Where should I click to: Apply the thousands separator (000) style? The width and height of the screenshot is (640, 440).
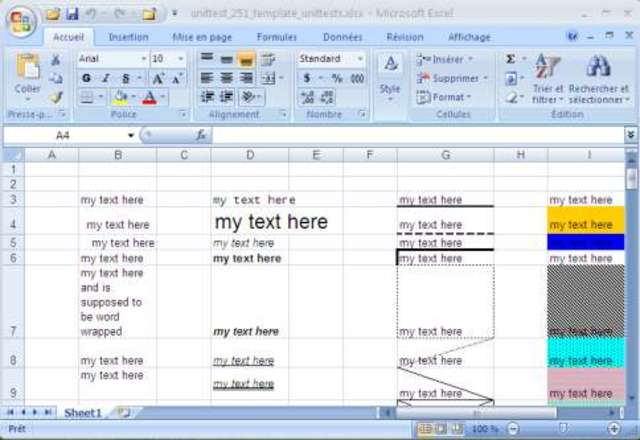[358, 78]
